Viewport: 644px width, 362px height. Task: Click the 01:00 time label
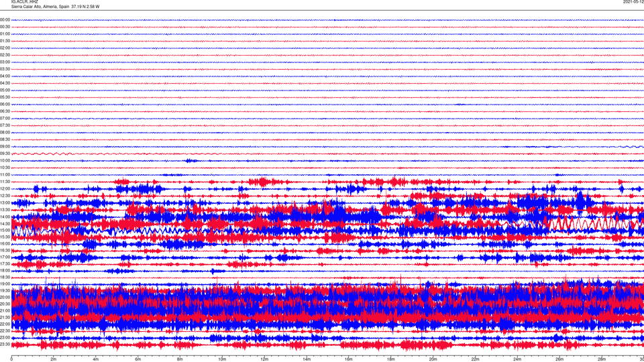click(5, 34)
